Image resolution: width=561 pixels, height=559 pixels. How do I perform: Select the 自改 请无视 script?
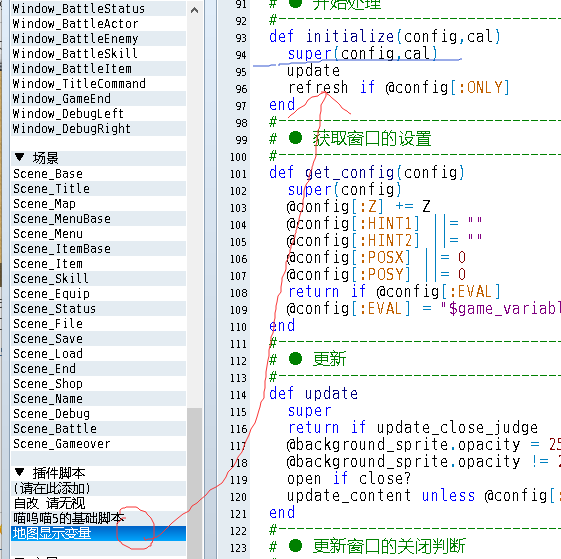99,504
